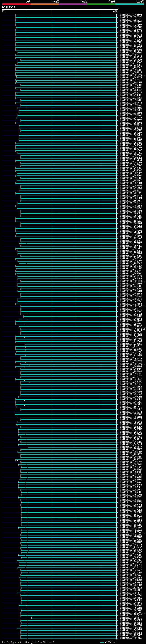Pick hit UniRef100_A5AX75

click(x=131, y=359)
